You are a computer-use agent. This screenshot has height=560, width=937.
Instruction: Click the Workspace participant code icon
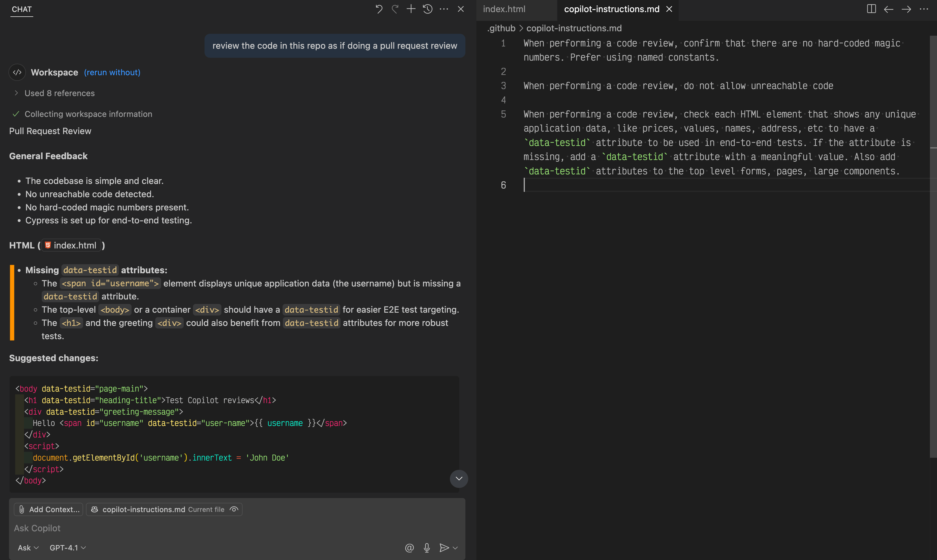pyautogui.click(x=17, y=72)
